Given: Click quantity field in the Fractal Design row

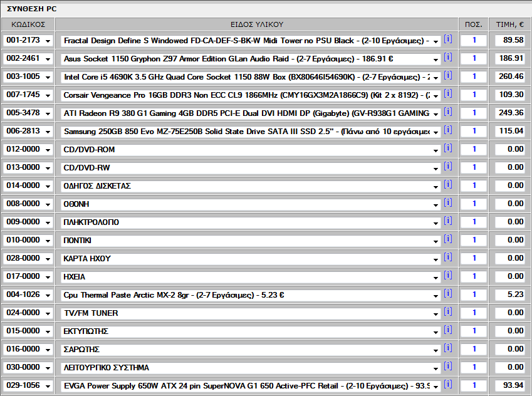Looking at the screenshot, I should [474, 40].
